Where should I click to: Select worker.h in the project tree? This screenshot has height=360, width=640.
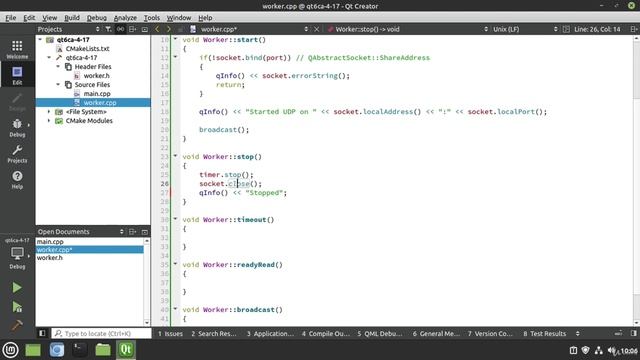(x=96, y=76)
